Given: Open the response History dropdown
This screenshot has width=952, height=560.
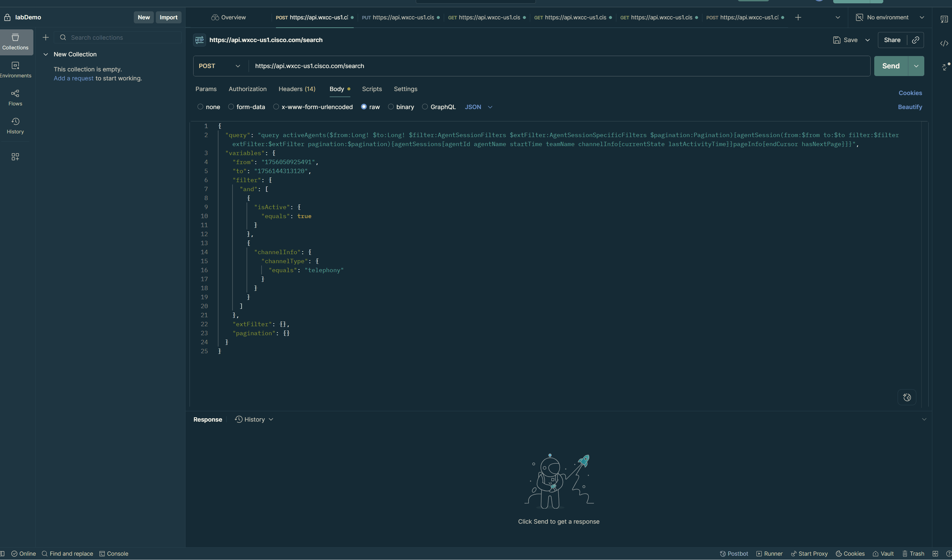Looking at the screenshot, I should [254, 420].
